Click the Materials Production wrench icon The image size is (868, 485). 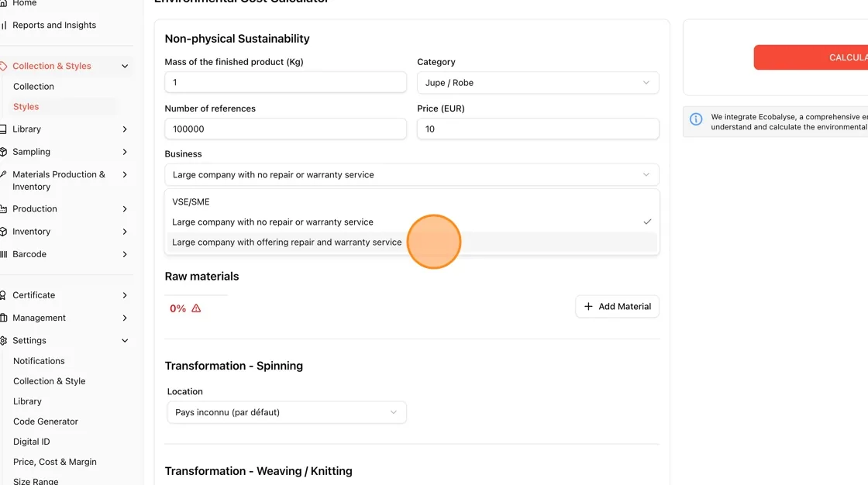(3, 174)
